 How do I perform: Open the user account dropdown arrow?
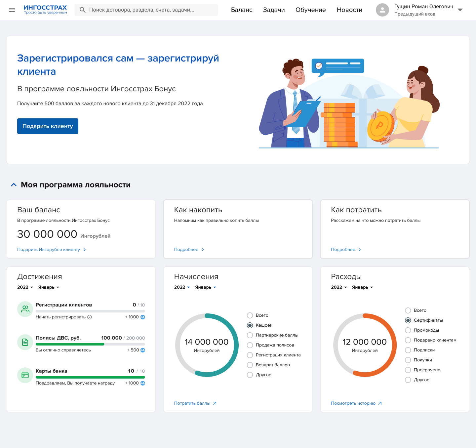coord(460,10)
